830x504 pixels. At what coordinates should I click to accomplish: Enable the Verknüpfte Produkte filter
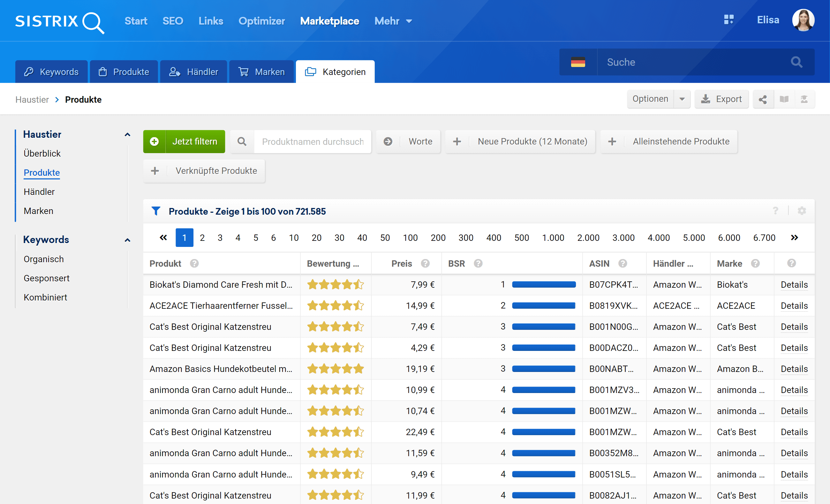204,171
